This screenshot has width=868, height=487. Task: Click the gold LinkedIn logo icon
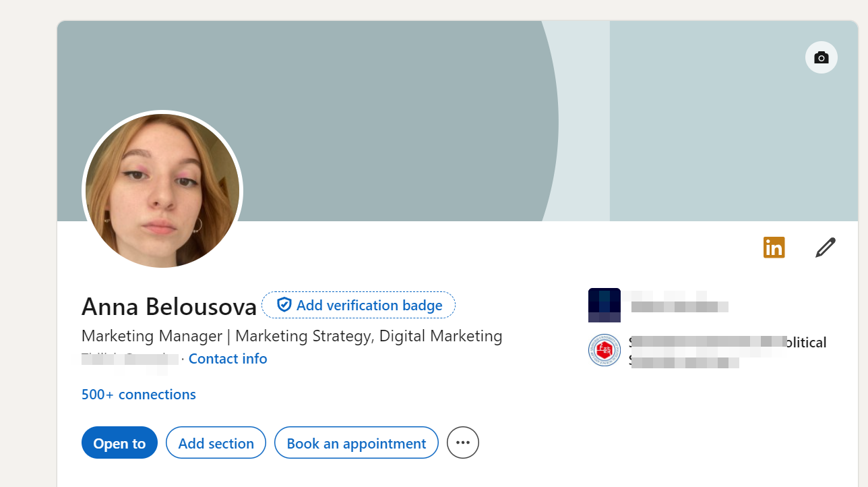(x=774, y=248)
